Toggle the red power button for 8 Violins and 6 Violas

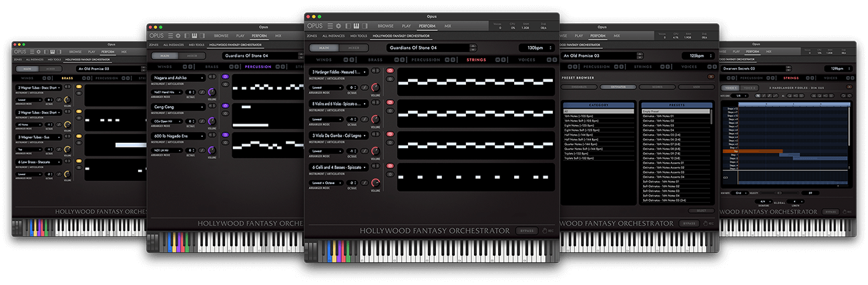click(x=391, y=102)
